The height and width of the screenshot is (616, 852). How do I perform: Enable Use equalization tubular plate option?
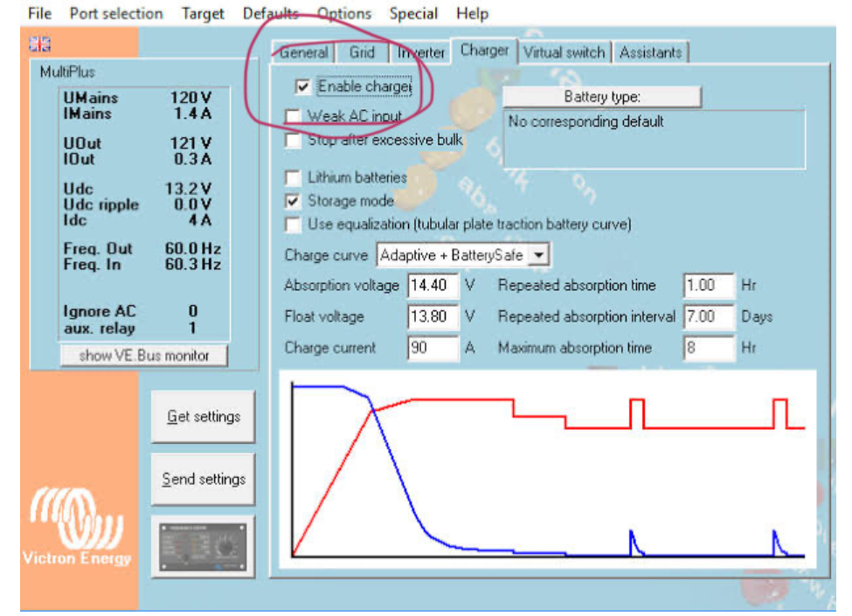[x=293, y=225]
